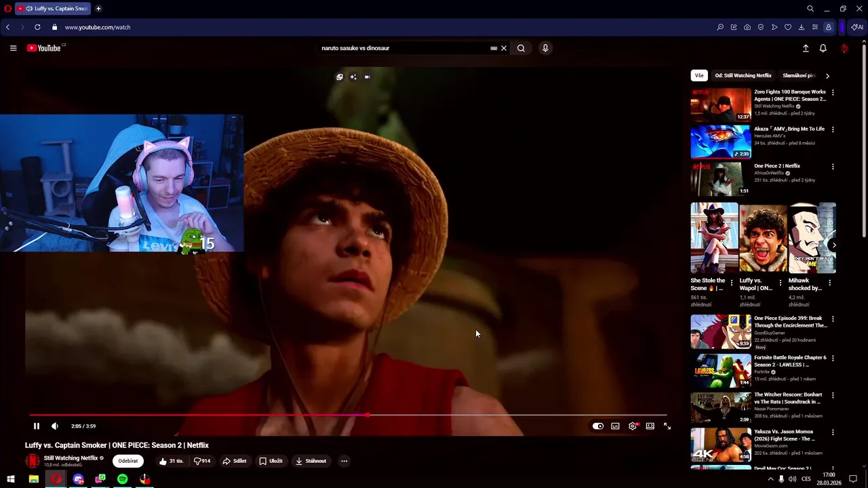
Task: Open the She Stole the Scene short
Action: coord(714,238)
